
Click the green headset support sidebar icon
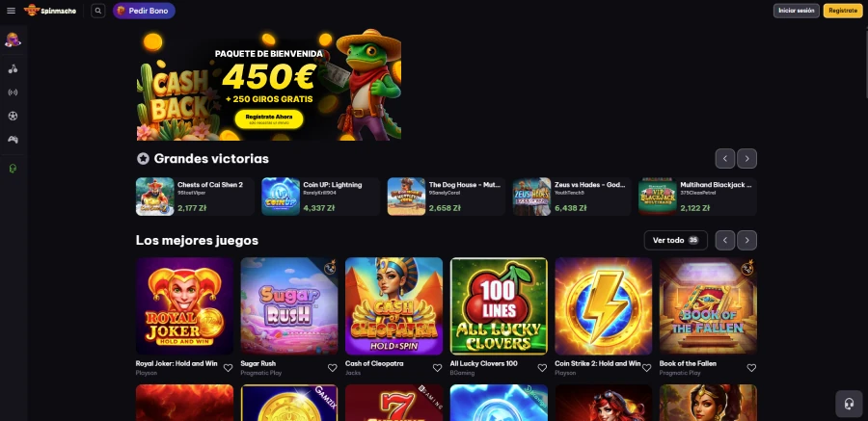coord(13,169)
